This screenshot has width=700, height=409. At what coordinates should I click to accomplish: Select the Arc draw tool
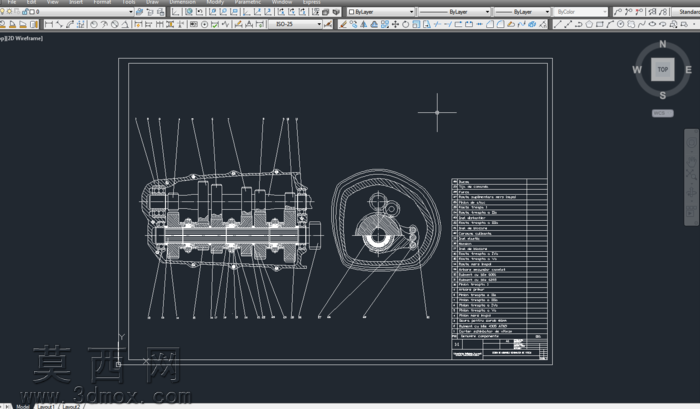tap(610, 24)
